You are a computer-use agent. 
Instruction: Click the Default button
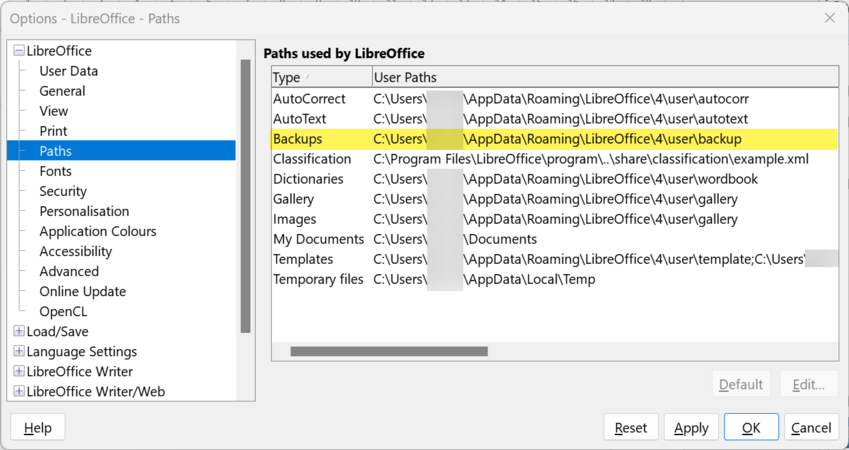coord(741,385)
